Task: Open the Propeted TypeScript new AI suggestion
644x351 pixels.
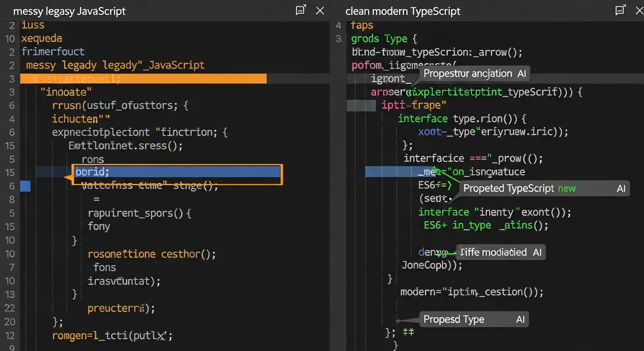Action: pyautogui.click(x=544, y=189)
